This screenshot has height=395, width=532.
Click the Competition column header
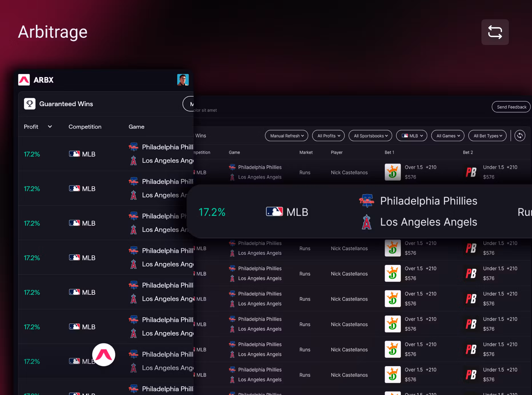(x=85, y=127)
